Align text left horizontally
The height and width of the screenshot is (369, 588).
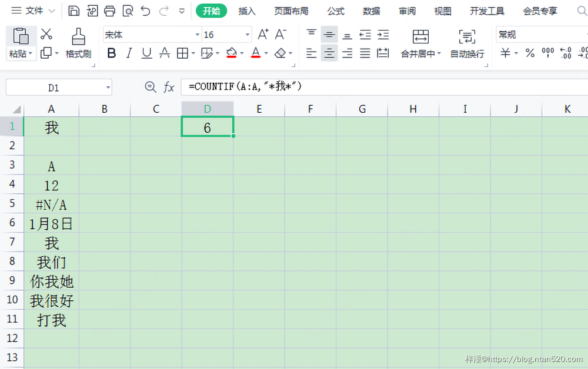pyautogui.click(x=311, y=53)
